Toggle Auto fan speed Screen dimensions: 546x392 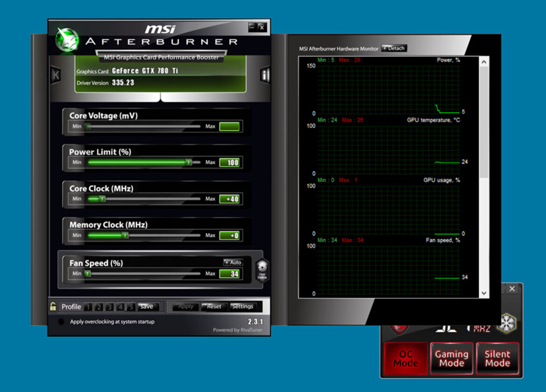coord(233,262)
